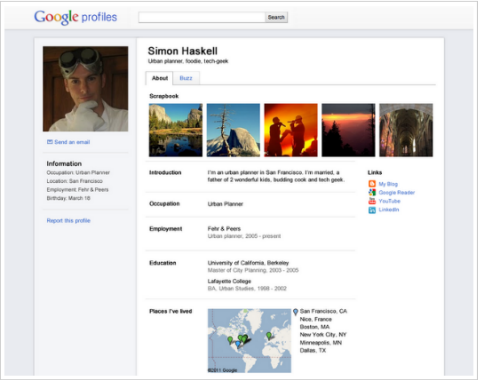Switch to the Buzz tab

pos(186,78)
